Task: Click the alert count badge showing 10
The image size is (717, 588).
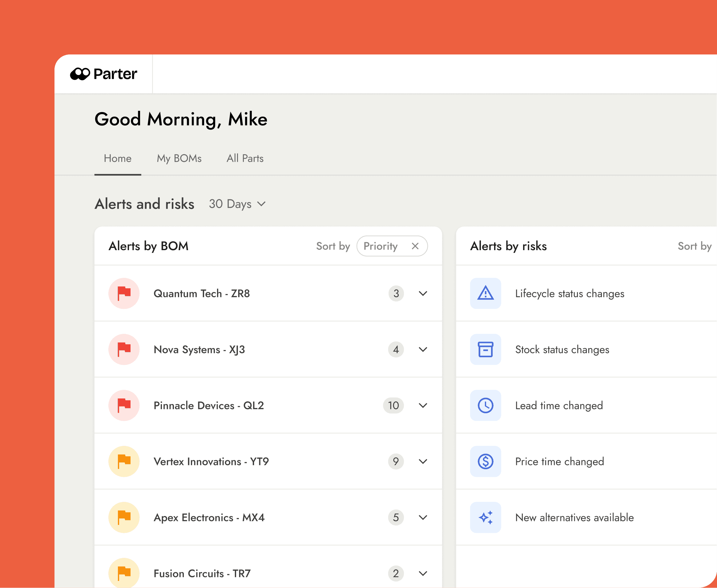Action: pyautogui.click(x=393, y=406)
